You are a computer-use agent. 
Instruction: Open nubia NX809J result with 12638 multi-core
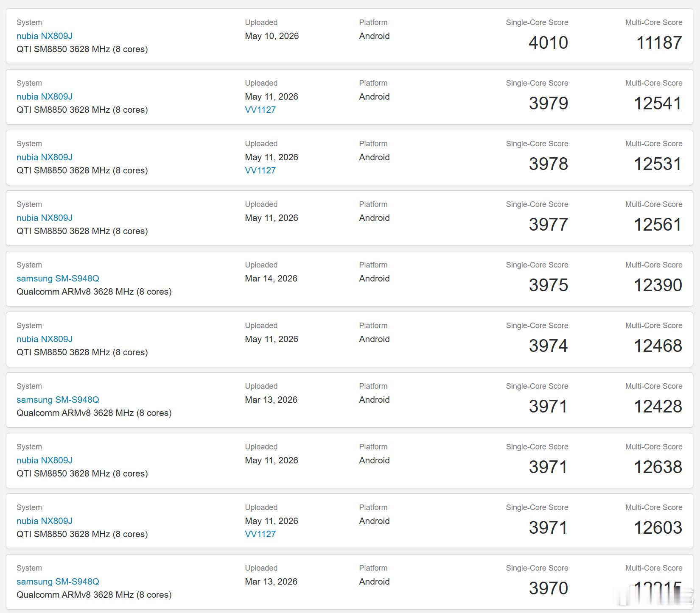(45, 460)
